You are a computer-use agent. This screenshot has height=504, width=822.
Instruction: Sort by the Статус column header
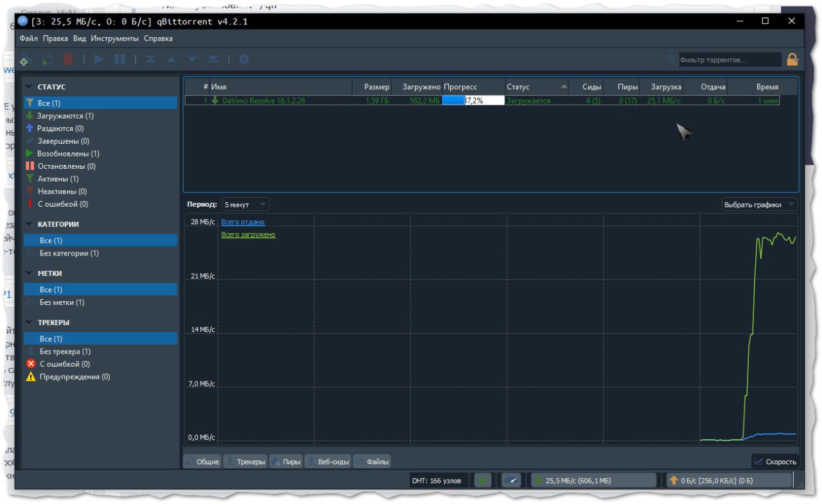[x=537, y=87]
